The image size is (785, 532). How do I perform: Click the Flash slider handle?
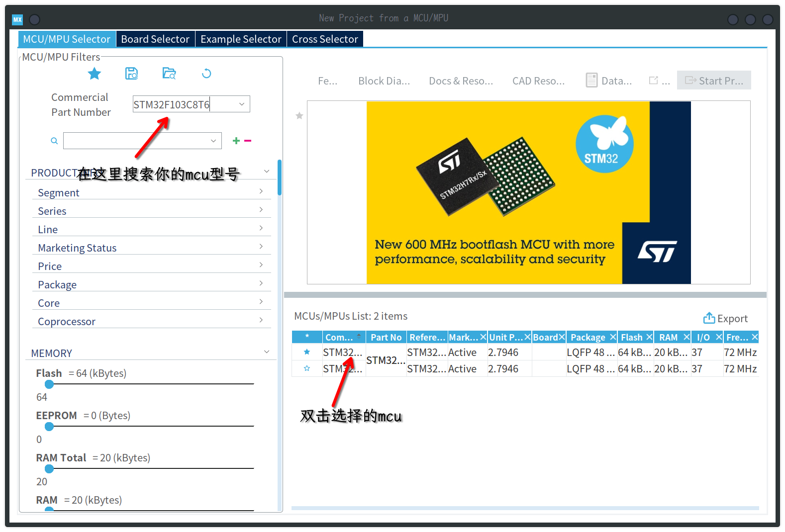(x=49, y=384)
